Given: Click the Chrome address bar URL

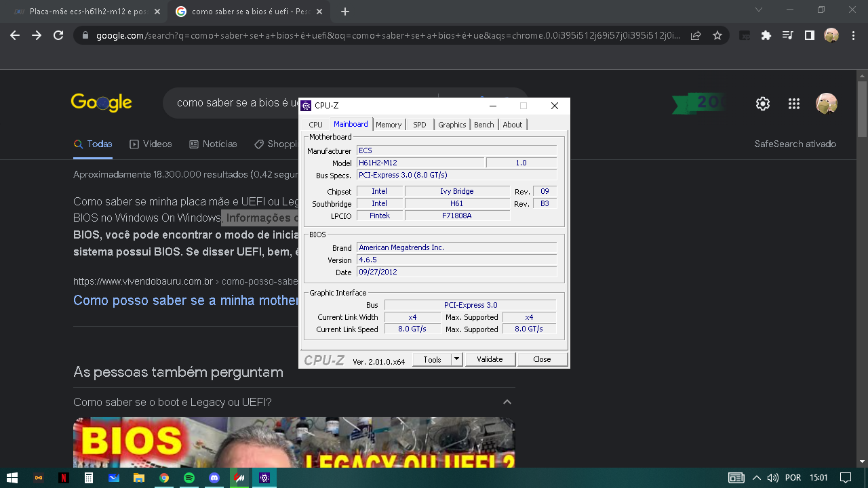Looking at the screenshot, I should coord(388,35).
